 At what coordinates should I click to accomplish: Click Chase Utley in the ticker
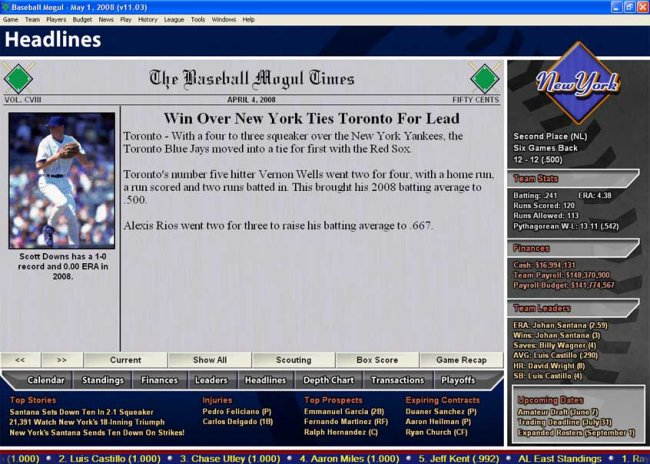click(x=230, y=459)
